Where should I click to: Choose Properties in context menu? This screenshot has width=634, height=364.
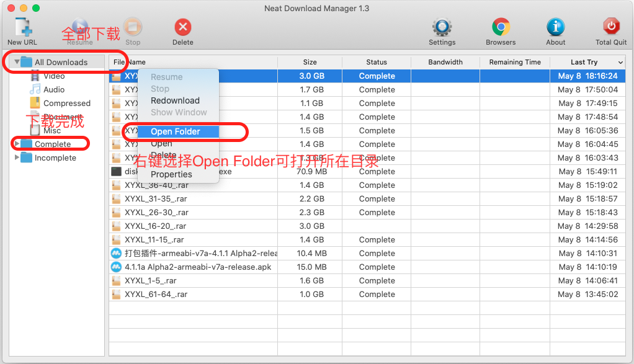tap(171, 174)
